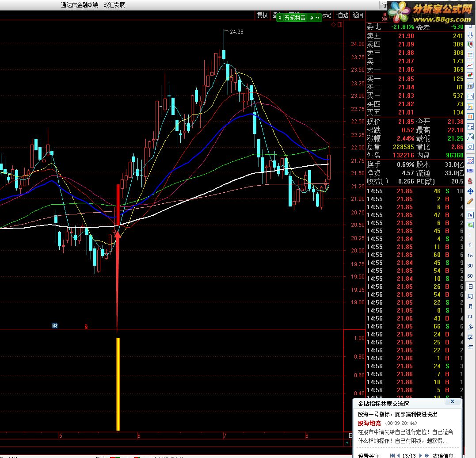Click the 卖一 price 21.86 row
This screenshot has height=458, width=476.
point(415,69)
